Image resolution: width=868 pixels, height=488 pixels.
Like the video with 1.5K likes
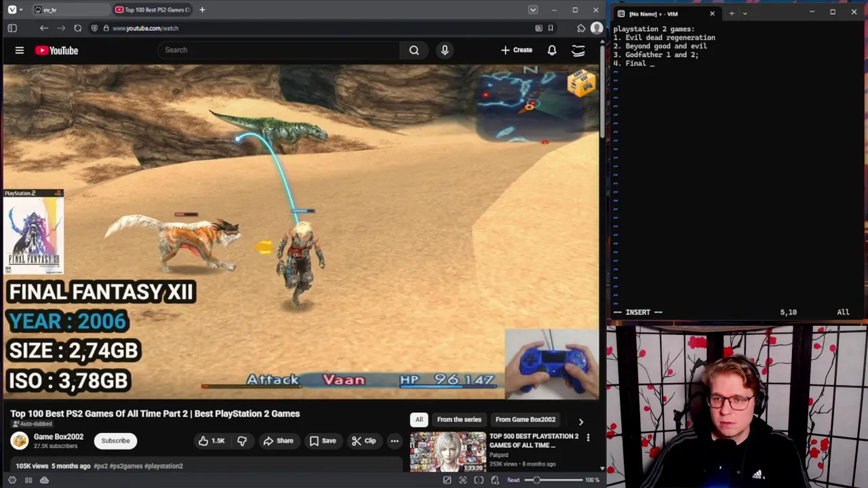[212, 441]
